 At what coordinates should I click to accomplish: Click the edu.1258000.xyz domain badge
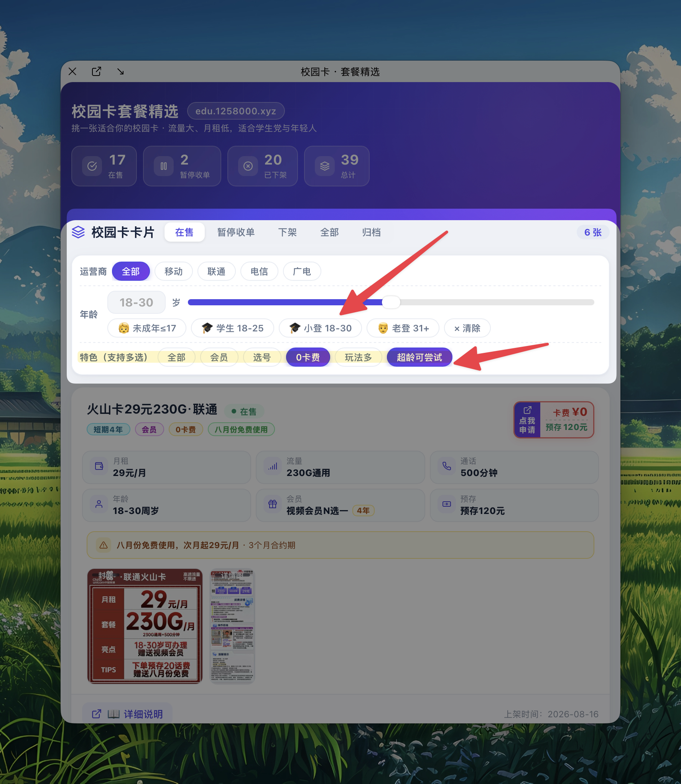coord(236,111)
